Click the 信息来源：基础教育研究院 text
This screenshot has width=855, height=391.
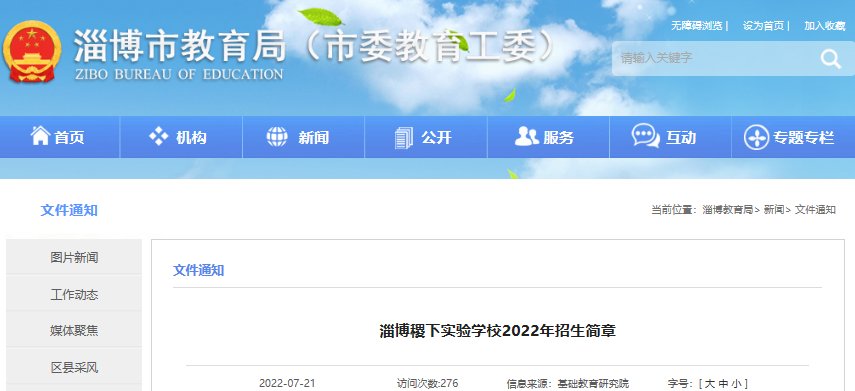pyautogui.click(x=568, y=383)
